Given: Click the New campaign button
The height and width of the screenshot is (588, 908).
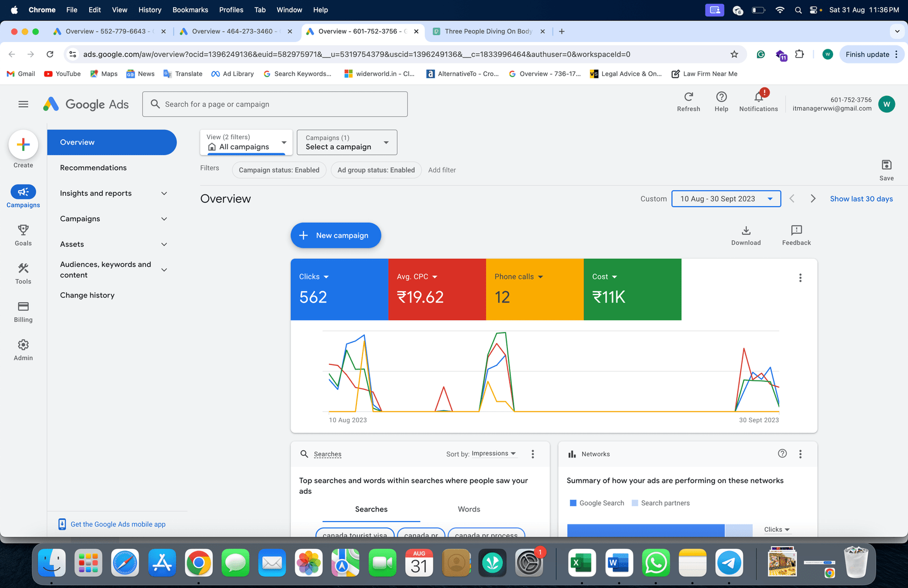Looking at the screenshot, I should pyautogui.click(x=335, y=236).
